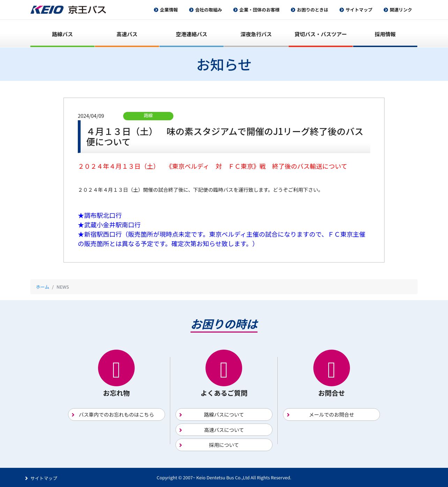
Task: Click the ★新宿駅西口行 line
Action: click(x=222, y=239)
